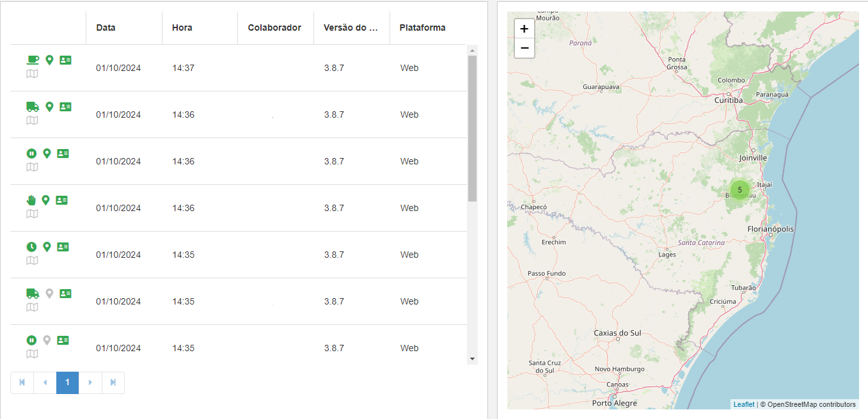Open the Leaflet attribution link
868x419 pixels.
click(x=744, y=404)
